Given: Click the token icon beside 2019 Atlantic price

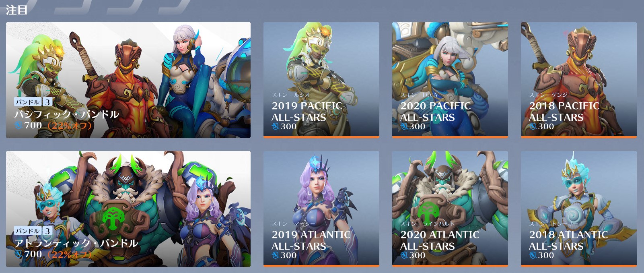Looking at the screenshot, I should (x=276, y=256).
